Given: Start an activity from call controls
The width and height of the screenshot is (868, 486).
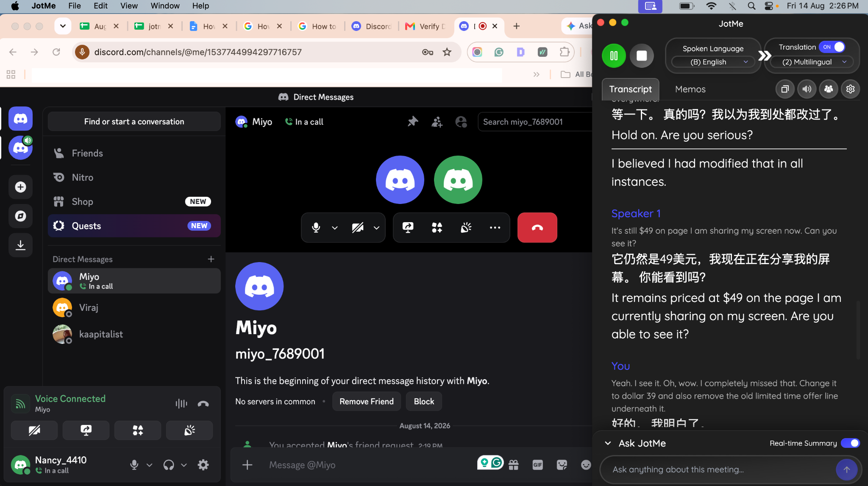Looking at the screenshot, I should pos(437,228).
